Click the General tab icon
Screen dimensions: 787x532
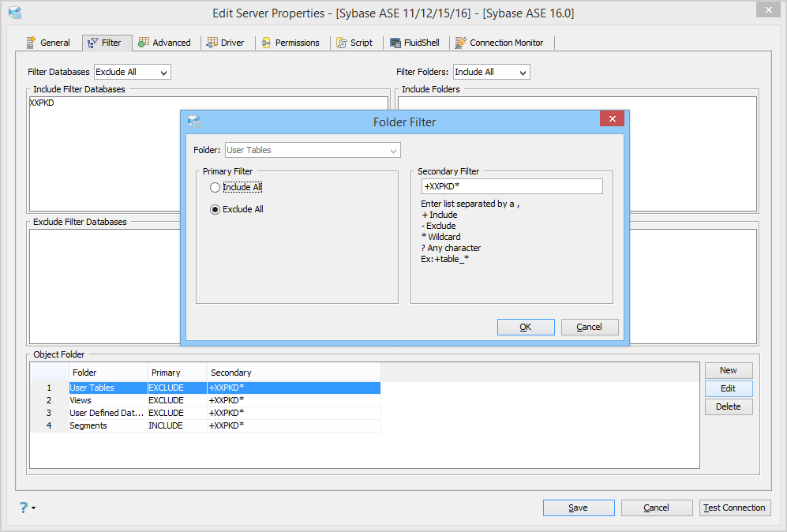31,43
